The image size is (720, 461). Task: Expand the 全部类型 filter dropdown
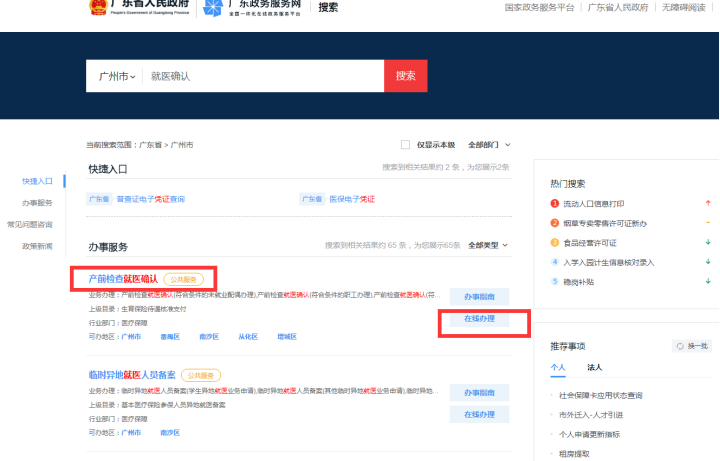(489, 245)
